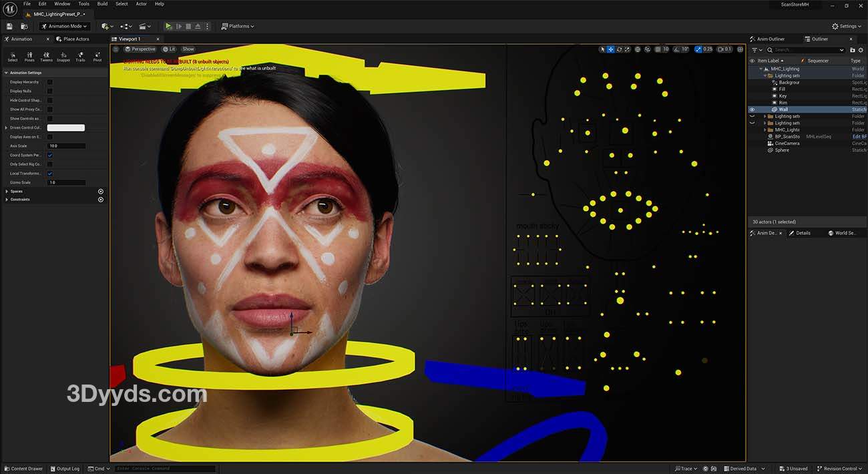Click the Content Drawer button
This screenshot has height=474, width=868.
[23, 469]
